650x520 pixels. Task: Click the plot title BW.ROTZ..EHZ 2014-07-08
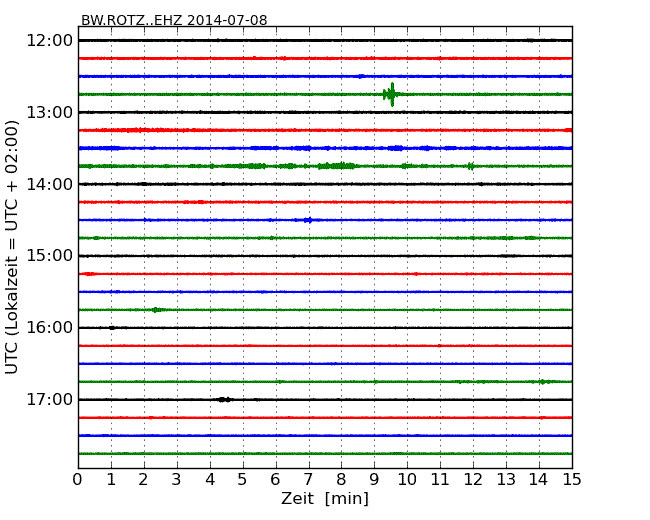click(x=174, y=20)
